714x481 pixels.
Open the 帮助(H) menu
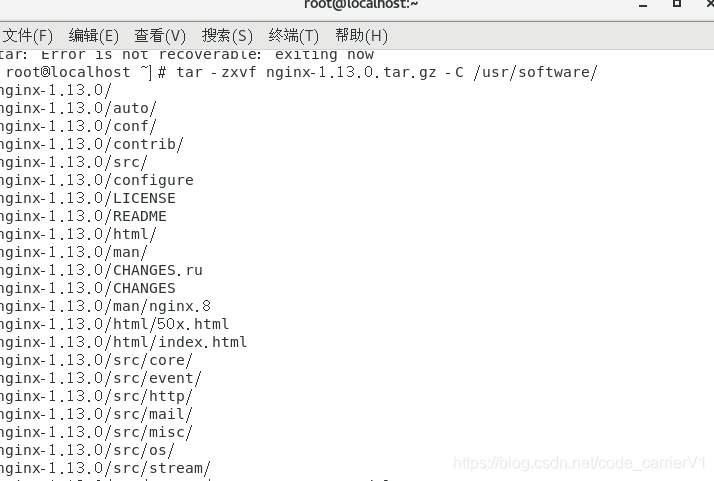point(361,36)
